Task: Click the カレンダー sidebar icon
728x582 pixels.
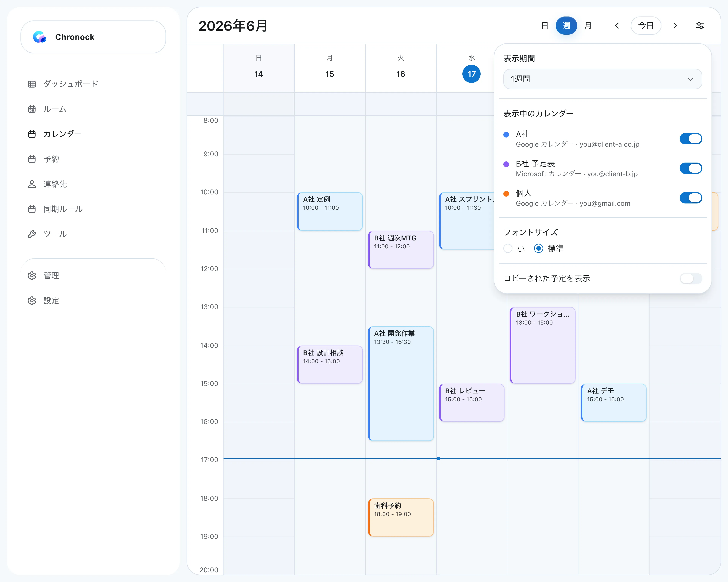Action: coord(32,134)
